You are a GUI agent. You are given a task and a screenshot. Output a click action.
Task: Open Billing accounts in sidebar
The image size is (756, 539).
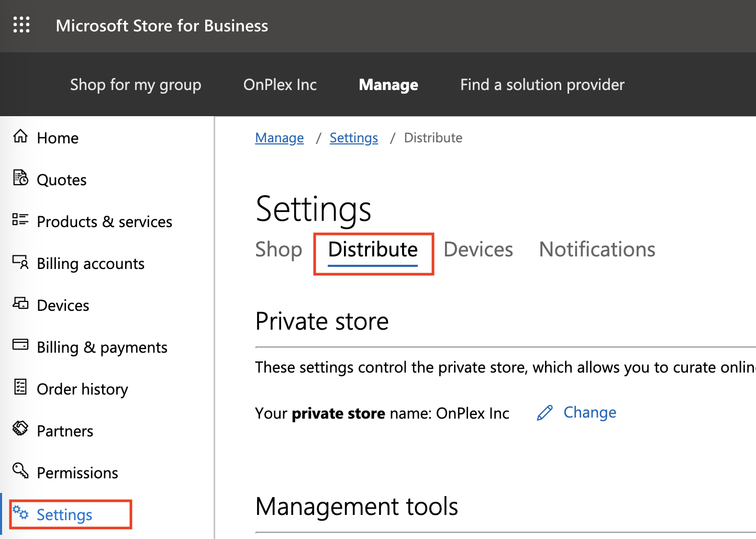tap(91, 264)
